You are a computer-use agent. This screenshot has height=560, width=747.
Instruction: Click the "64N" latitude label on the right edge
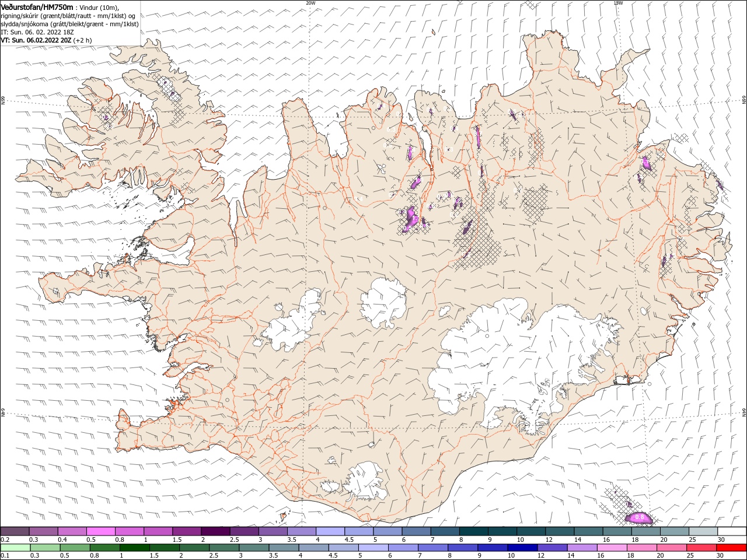point(744,412)
